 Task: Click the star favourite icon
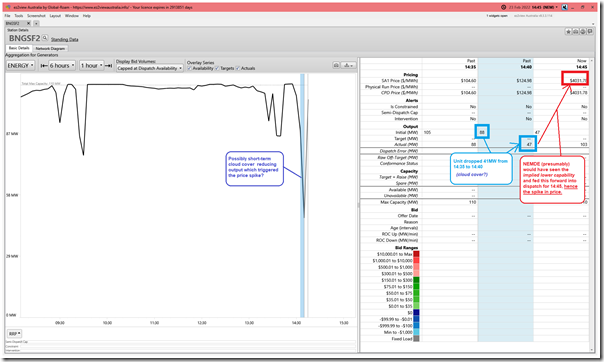(x=569, y=32)
